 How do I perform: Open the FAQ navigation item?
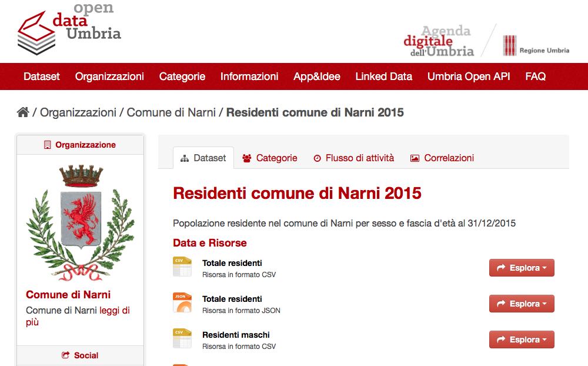coord(535,76)
